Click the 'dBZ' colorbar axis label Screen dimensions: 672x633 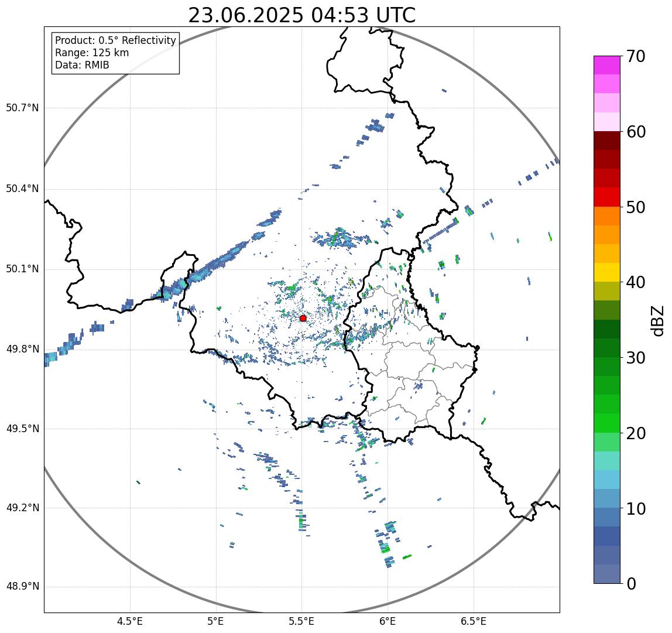coord(657,320)
